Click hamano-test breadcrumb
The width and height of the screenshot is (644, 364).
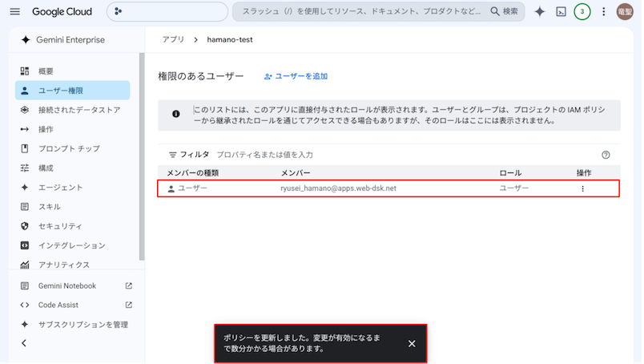(230, 39)
